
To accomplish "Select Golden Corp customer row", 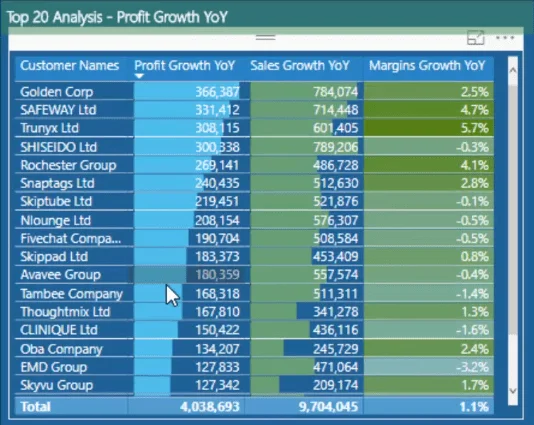I will (x=254, y=92).
